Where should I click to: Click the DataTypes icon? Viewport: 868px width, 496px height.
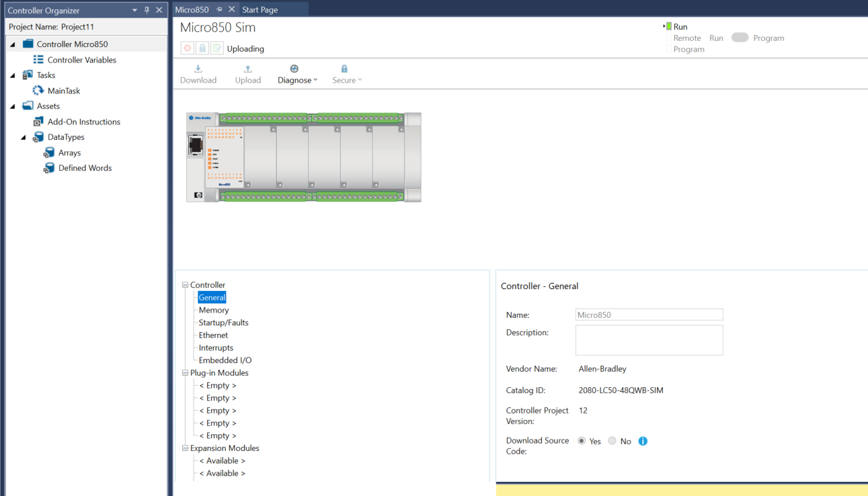coord(38,137)
